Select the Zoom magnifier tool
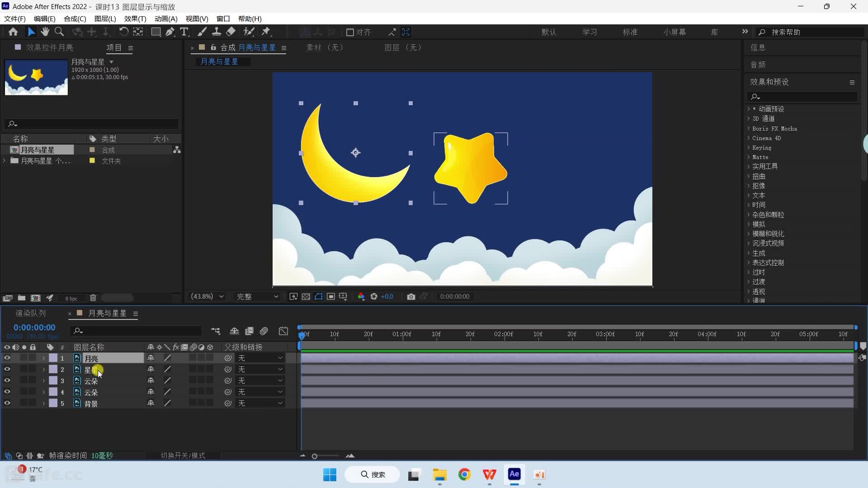 coord(59,32)
